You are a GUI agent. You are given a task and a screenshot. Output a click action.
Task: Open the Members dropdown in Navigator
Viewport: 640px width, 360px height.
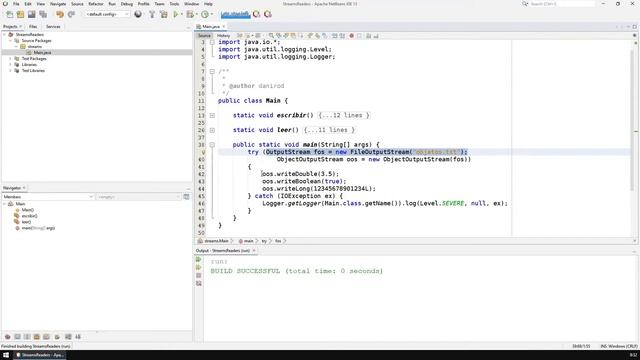coord(48,197)
